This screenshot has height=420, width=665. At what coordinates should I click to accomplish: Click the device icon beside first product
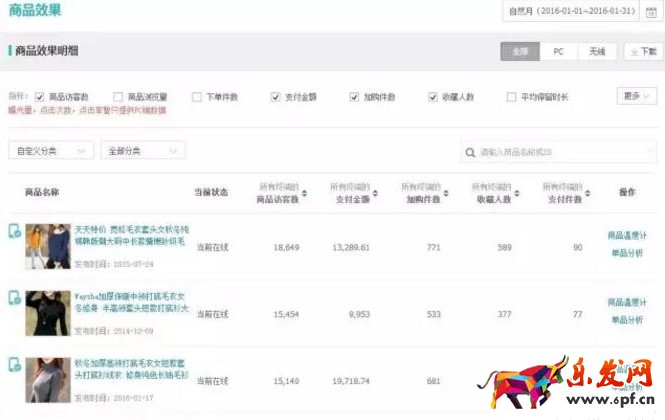(x=15, y=232)
